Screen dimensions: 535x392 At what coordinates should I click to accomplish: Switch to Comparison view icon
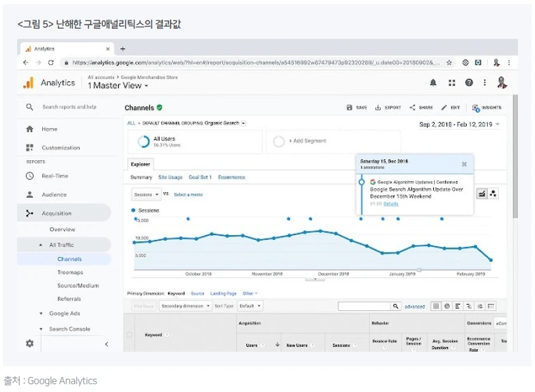click(x=469, y=306)
